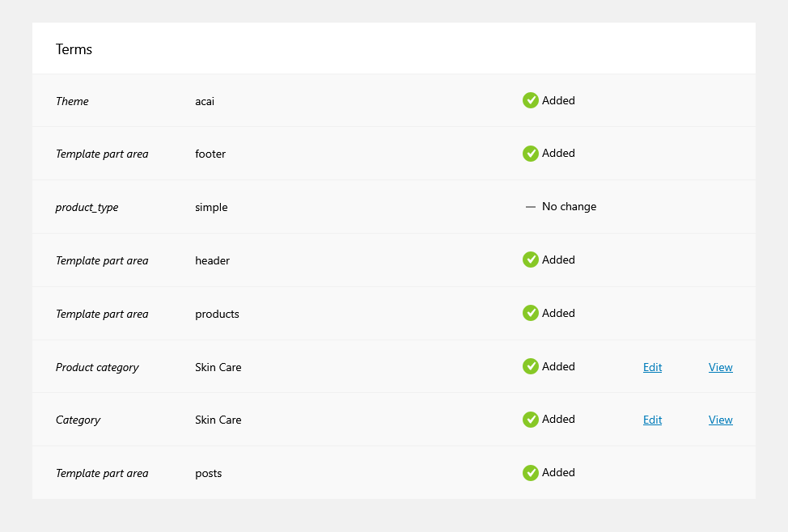Screen dimensions: 788x532
Task: Select Skin Care in the Category row
Action: coord(218,420)
